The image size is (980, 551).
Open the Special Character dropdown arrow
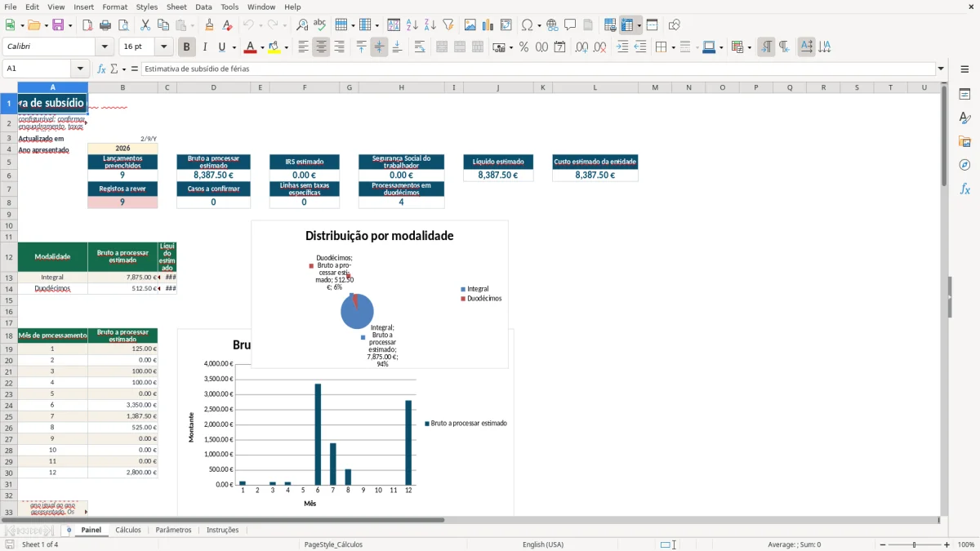(x=539, y=25)
